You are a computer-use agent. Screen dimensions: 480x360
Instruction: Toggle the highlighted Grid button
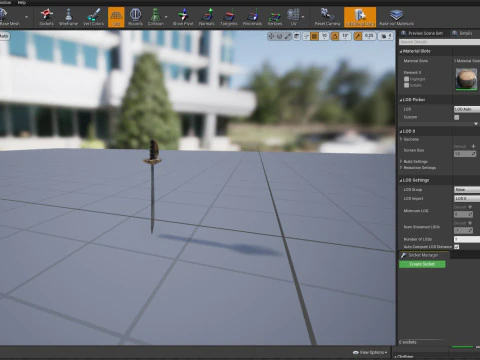click(x=116, y=17)
